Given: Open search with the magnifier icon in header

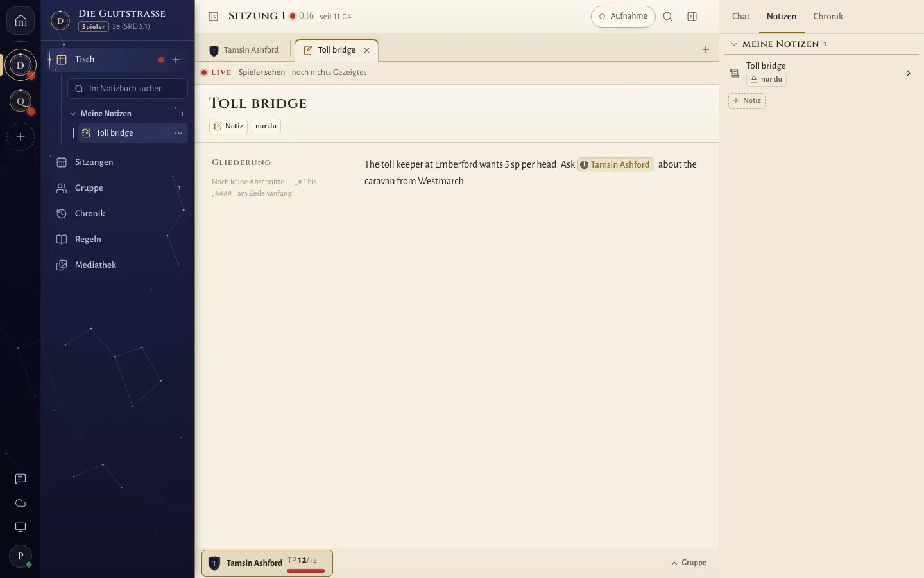Looking at the screenshot, I should pyautogui.click(x=667, y=17).
